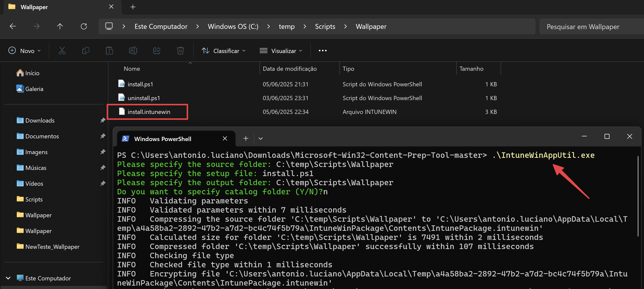The image size is (644, 289).
Task: Expand chevron after Windows OS (C:) breadcrumb
Action: click(268, 26)
